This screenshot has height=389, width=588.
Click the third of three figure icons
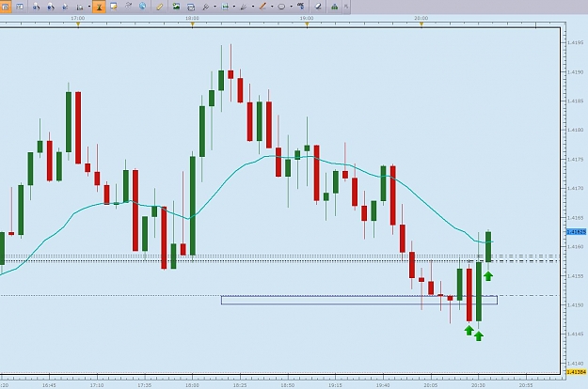(x=65, y=7)
